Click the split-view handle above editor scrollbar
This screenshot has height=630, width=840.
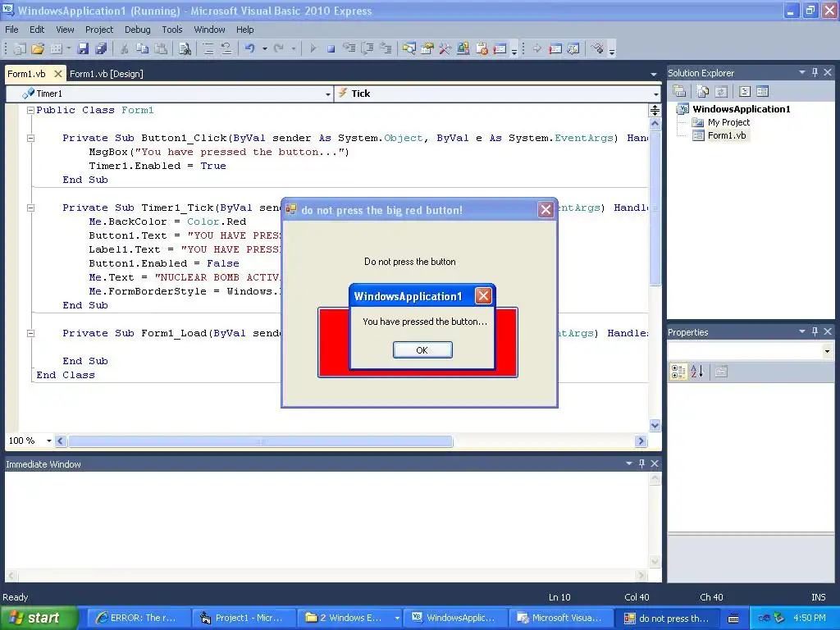pos(655,111)
